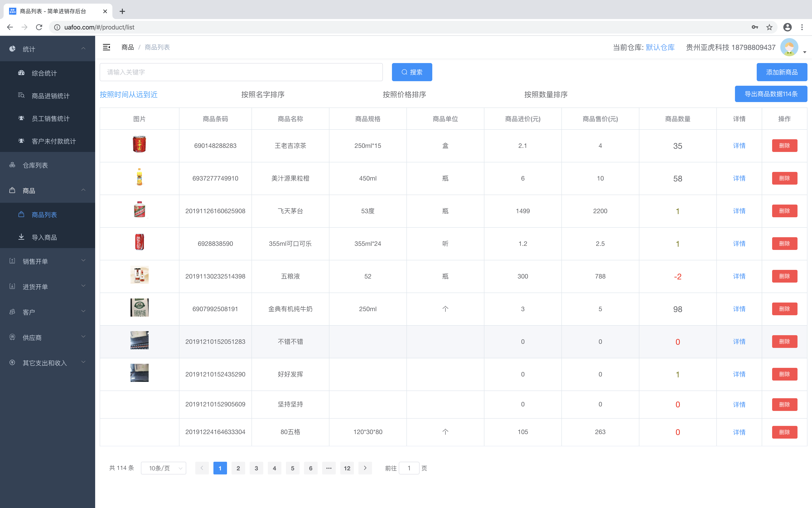The height and width of the screenshot is (508, 812).
Task: Click the 商品 shopping bag icon
Action: click(12, 190)
